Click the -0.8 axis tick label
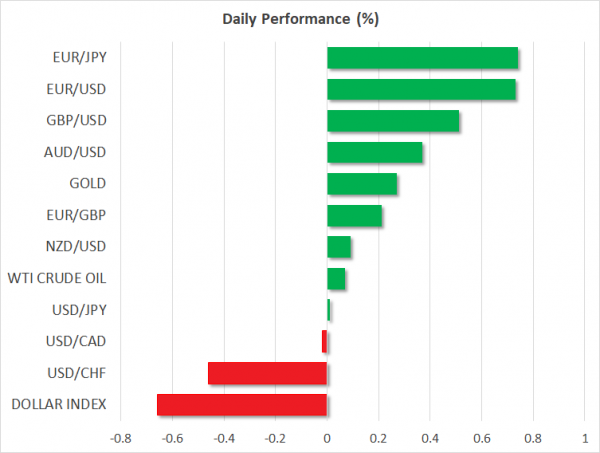600x453 pixels. pos(120,438)
